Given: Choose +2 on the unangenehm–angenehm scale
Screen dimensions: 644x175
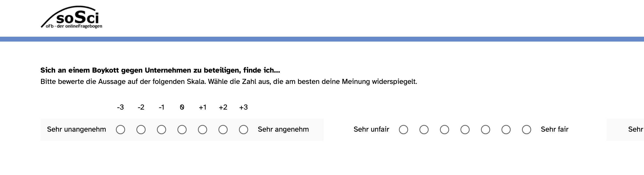Looking at the screenshot, I should tap(223, 130).
